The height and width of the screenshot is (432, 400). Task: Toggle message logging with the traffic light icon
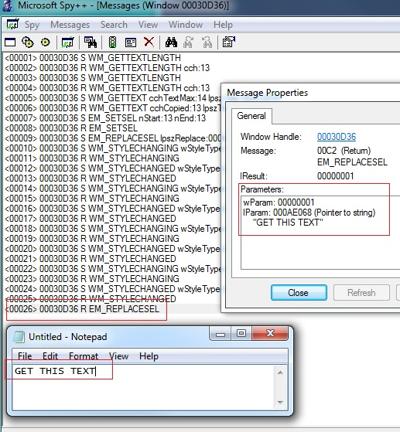click(113, 42)
